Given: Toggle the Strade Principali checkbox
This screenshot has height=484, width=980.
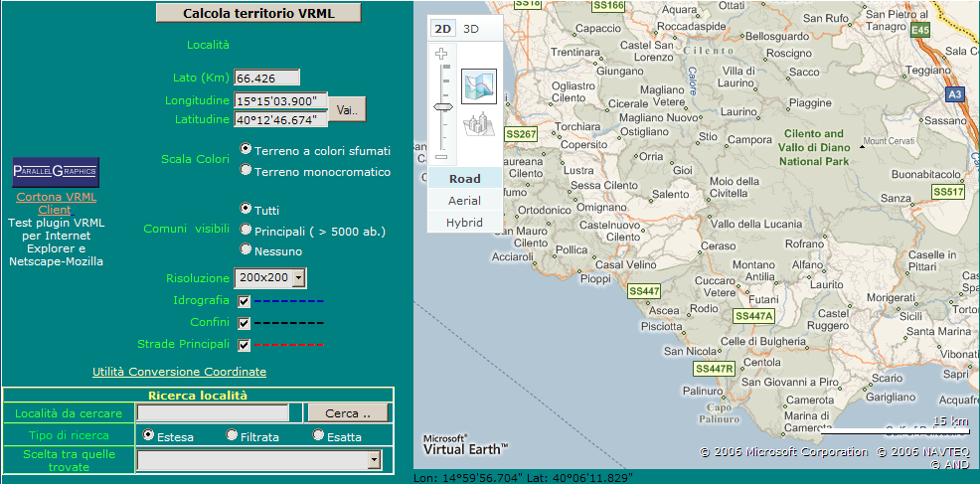Looking at the screenshot, I should tap(244, 345).
